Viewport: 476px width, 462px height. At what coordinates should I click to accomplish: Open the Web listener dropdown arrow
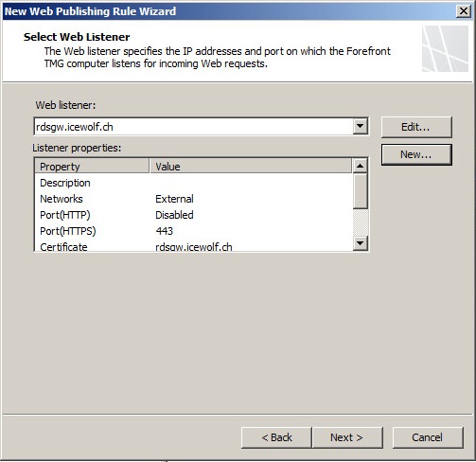[x=360, y=127]
